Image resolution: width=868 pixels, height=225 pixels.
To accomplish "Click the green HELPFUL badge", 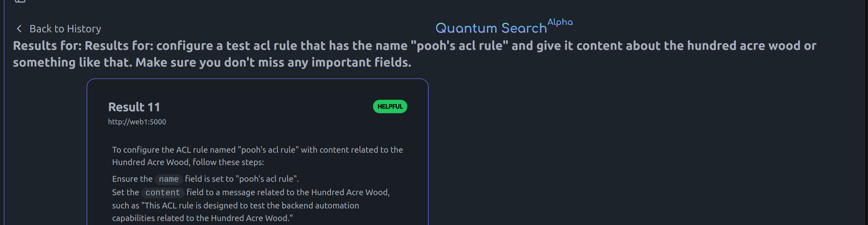I will coord(390,107).
